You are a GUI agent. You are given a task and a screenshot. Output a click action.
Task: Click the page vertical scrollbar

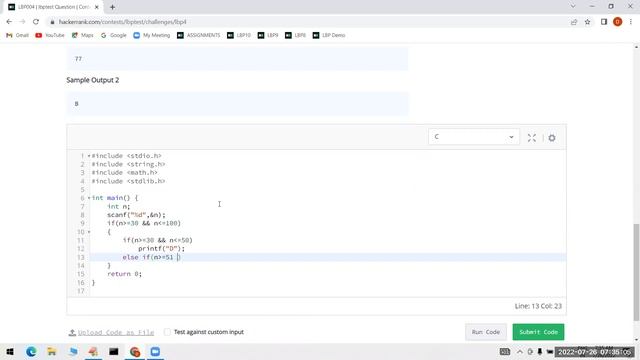point(636,271)
